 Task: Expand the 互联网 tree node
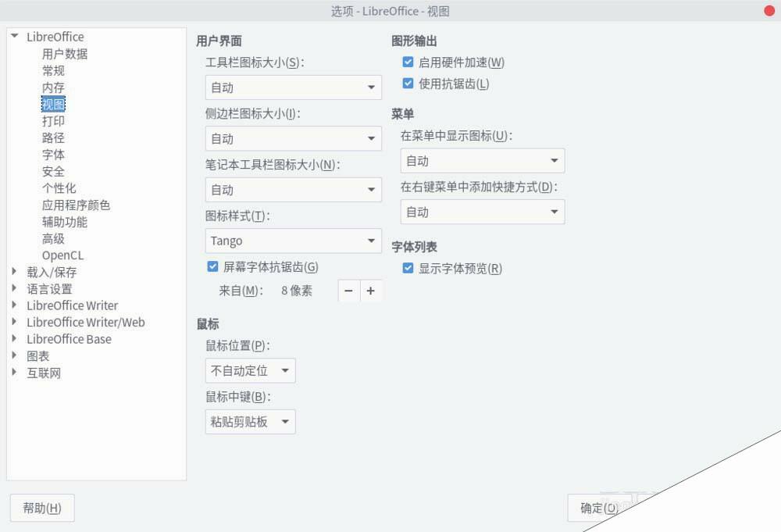(x=14, y=372)
